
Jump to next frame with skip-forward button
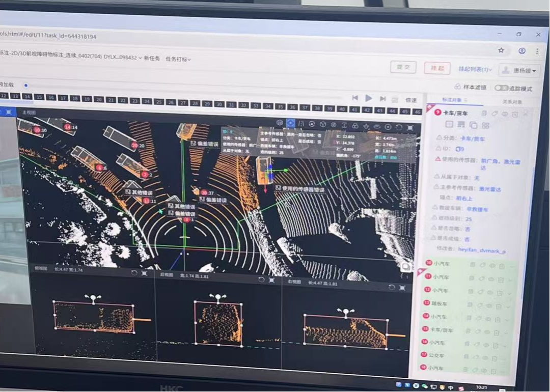tap(382, 99)
